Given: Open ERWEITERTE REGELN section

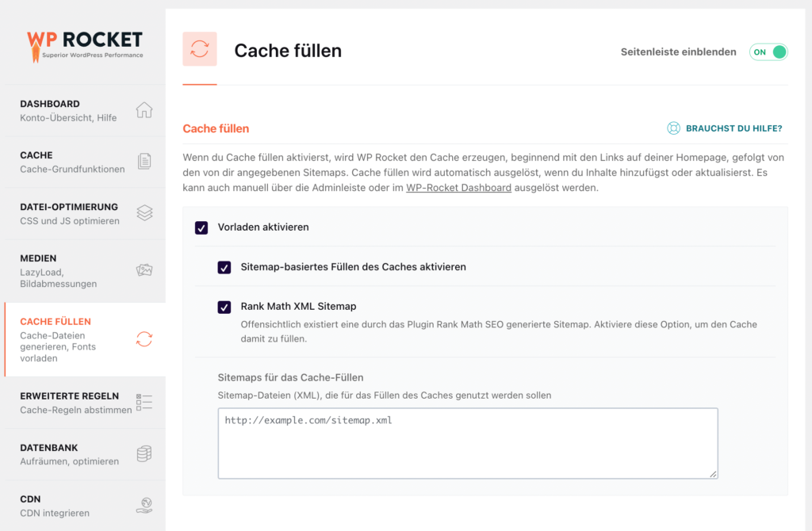Looking at the screenshot, I should (85, 403).
